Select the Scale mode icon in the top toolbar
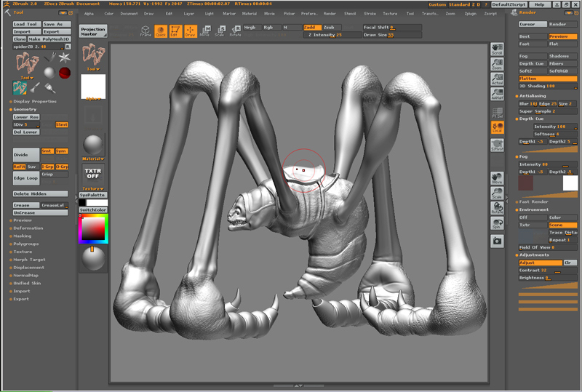 pyautogui.click(x=220, y=31)
